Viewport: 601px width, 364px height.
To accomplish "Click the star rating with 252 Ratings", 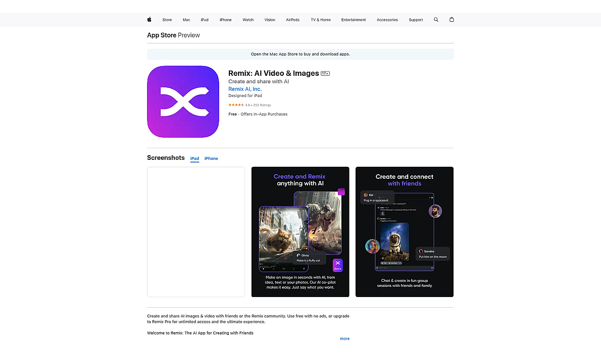I will pyautogui.click(x=250, y=105).
